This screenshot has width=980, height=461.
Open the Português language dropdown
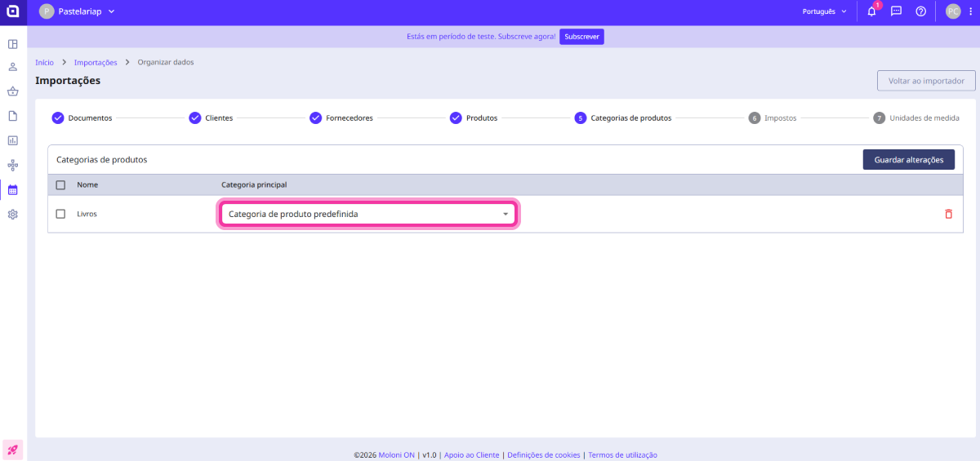coord(824,12)
